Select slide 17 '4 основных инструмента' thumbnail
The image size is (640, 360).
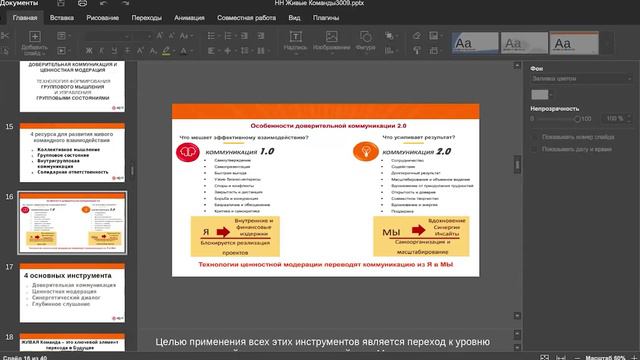(x=72, y=293)
